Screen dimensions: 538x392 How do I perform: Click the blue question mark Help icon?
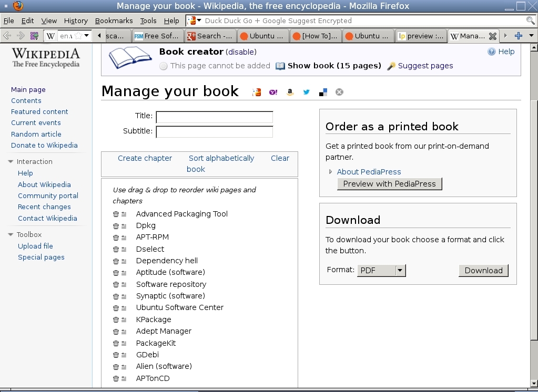(491, 52)
